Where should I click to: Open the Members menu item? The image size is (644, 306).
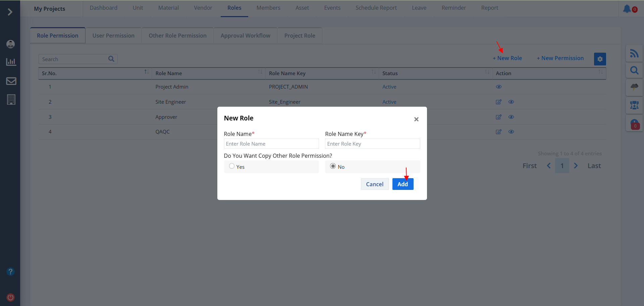268,8
